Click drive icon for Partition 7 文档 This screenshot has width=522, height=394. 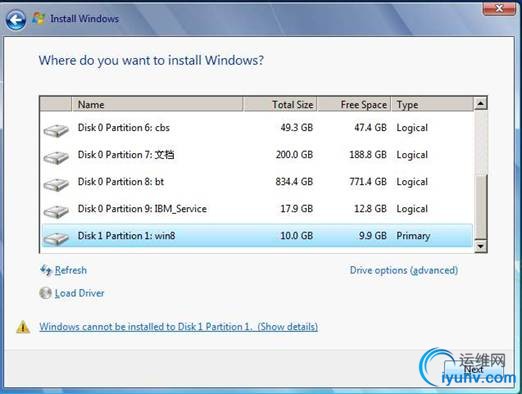pyautogui.click(x=56, y=157)
